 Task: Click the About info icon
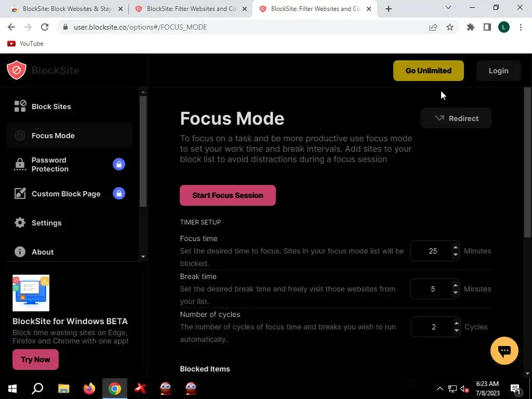point(20,252)
